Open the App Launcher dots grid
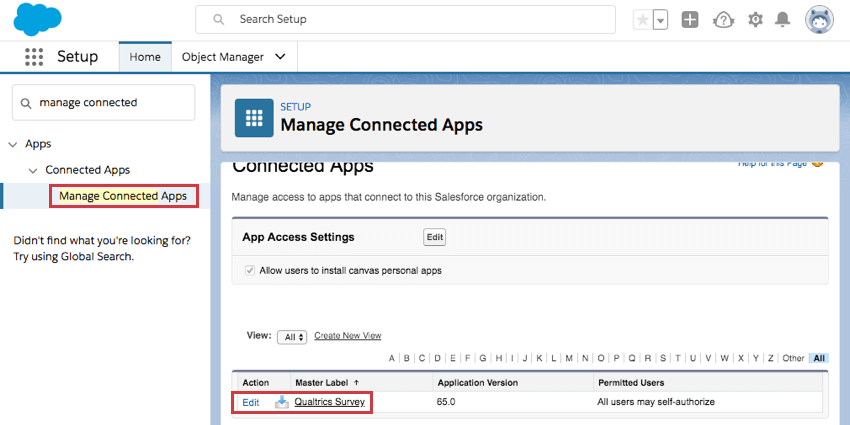 34,57
